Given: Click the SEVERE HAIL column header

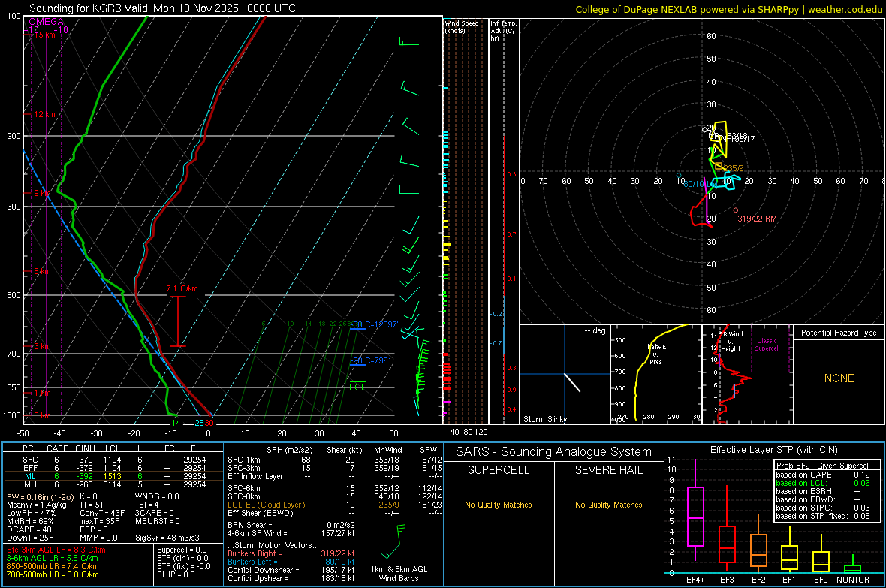Looking at the screenshot, I should click(x=608, y=470).
